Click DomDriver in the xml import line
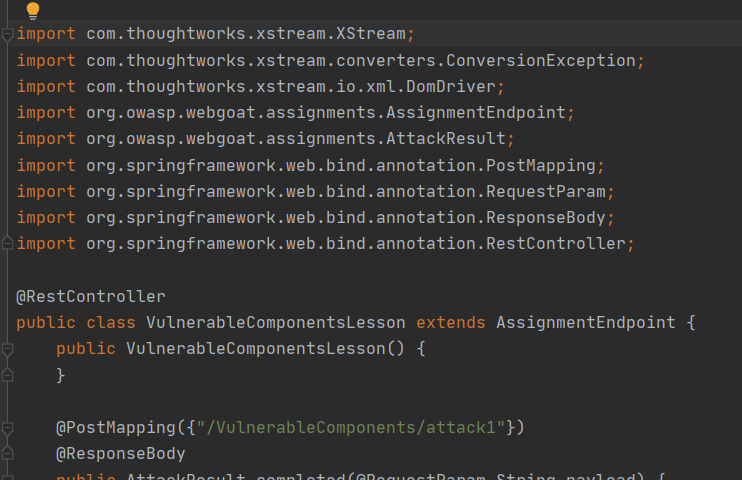Image resolution: width=742 pixels, height=480 pixels. (450, 86)
